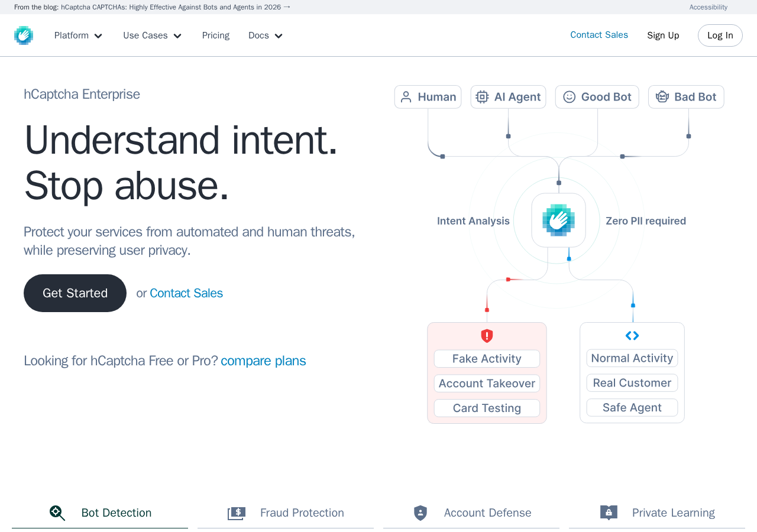This screenshot has width=757, height=532.
Task: Switch to the Bot Detection tab
Action: tap(100, 513)
